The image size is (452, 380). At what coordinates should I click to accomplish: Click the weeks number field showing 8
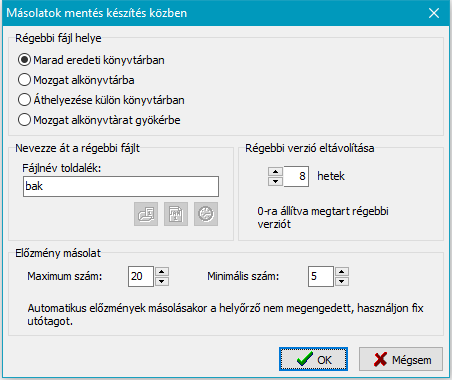click(x=296, y=176)
